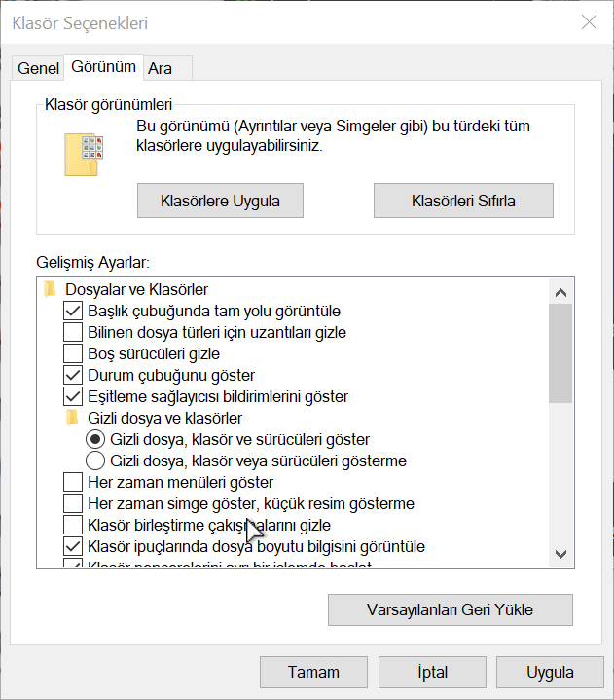Screen dimensions: 614x700
Task: Disable Durum çubuğunu göster checkbox
Action: [x=73, y=375]
